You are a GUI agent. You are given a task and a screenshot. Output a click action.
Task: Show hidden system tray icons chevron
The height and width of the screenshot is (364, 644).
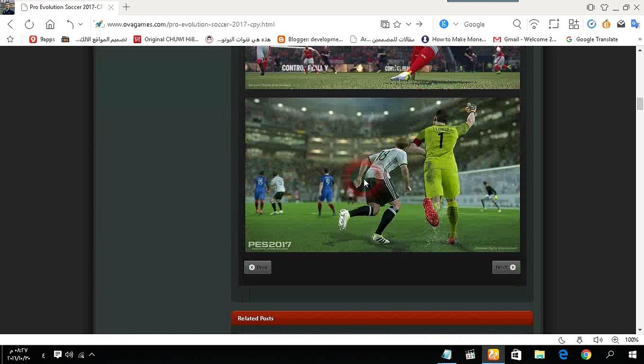92,355
